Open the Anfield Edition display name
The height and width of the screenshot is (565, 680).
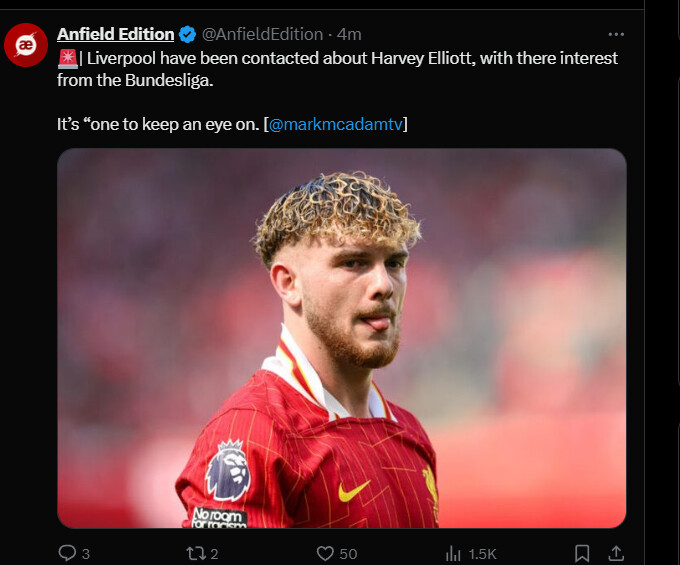pos(115,34)
